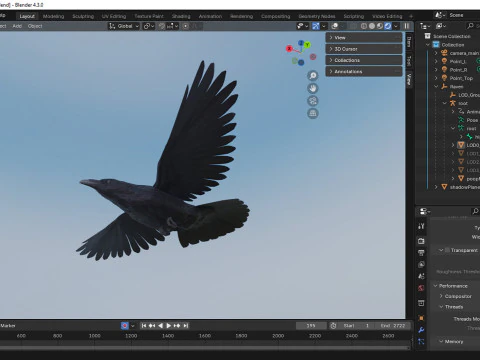This screenshot has width=480, height=360.
Task: Open snapping options dropdown
Action: click(x=173, y=26)
